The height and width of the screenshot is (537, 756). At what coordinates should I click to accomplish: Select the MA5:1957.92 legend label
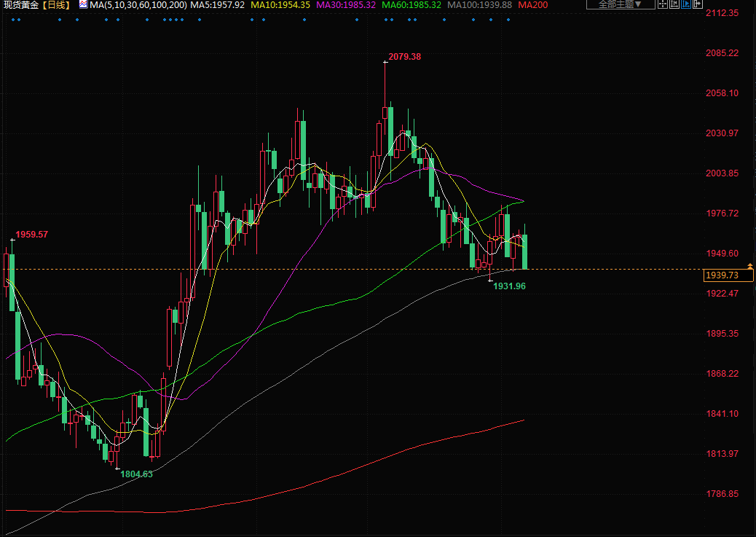217,4
